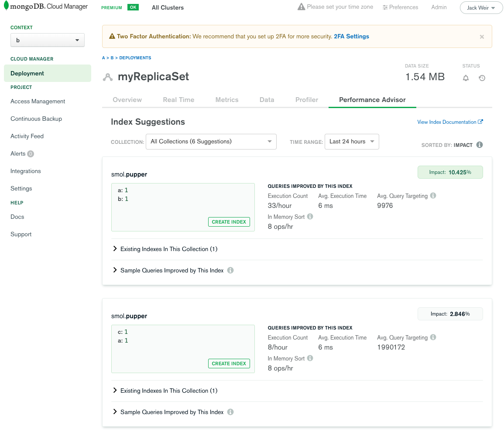Open Activity Feed in the sidebar
Image resolution: width=504 pixels, height=435 pixels.
tap(27, 136)
